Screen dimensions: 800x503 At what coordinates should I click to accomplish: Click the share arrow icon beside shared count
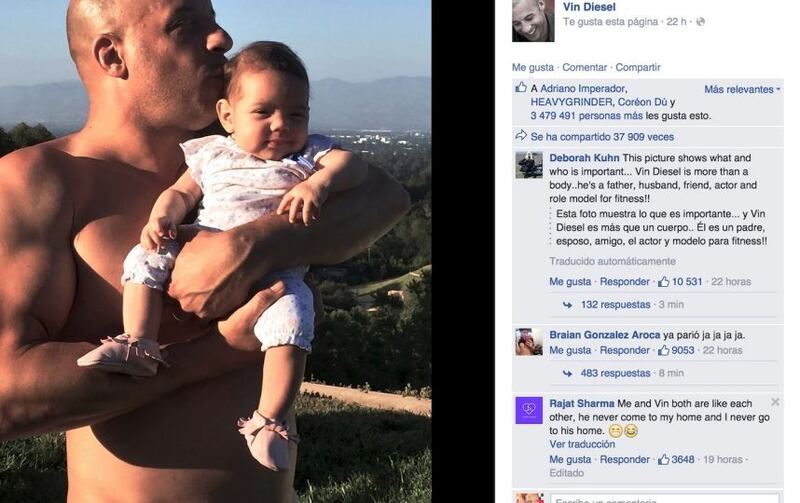click(520, 136)
